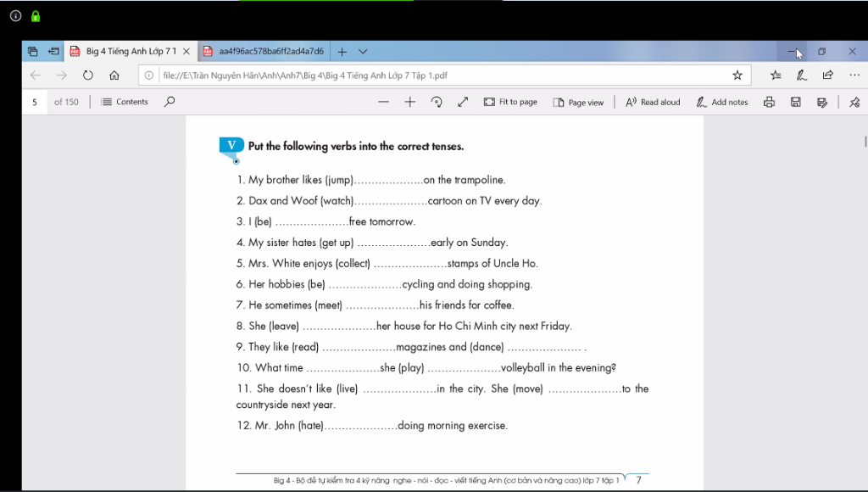The height and width of the screenshot is (492, 868).
Task: Open a new tab with plus button
Action: click(342, 52)
